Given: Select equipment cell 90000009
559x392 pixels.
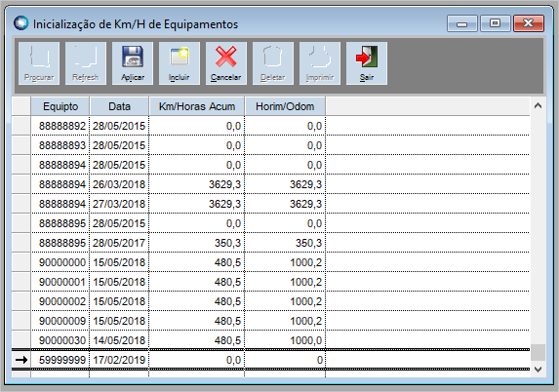Looking at the screenshot, I should tap(60, 321).
